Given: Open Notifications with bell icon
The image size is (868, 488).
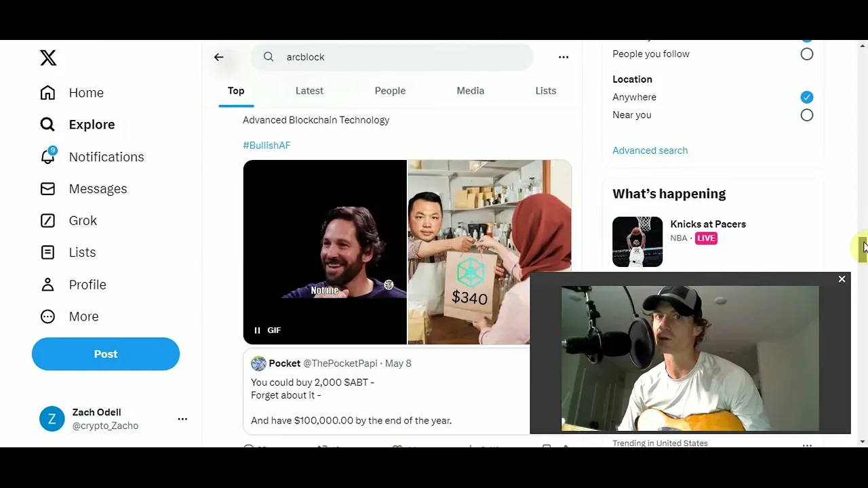Looking at the screenshot, I should point(92,157).
